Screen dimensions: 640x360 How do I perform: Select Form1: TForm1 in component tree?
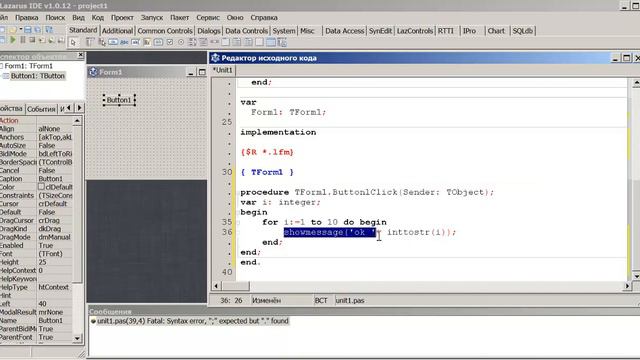point(29,66)
